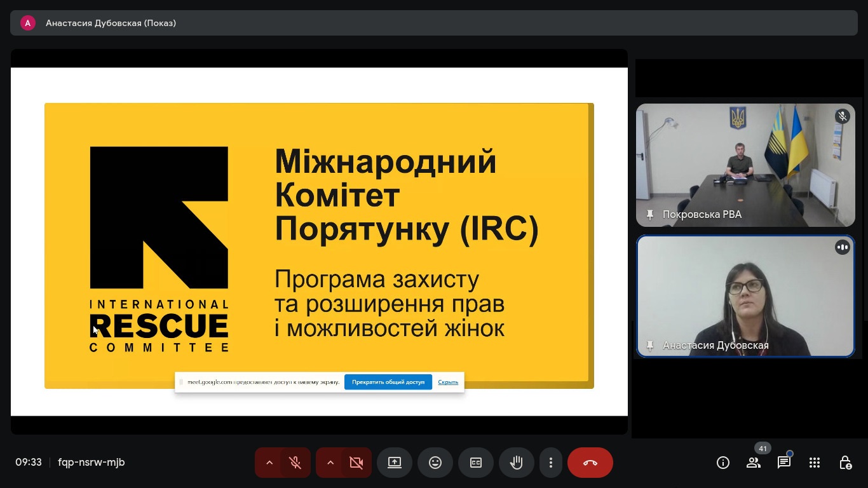Send a reaction with the emoji icon

[x=435, y=463]
